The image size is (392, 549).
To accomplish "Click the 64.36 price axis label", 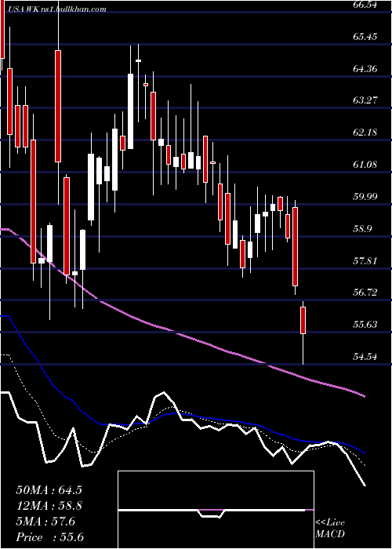I will pyautogui.click(x=366, y=69).
